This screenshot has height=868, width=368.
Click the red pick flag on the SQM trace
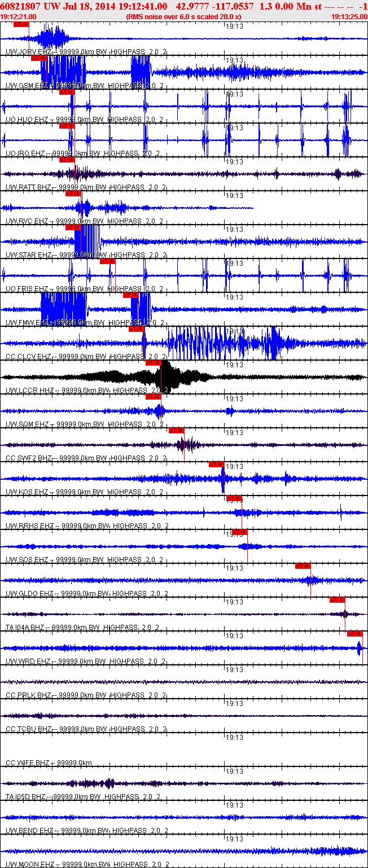[154, 397]
